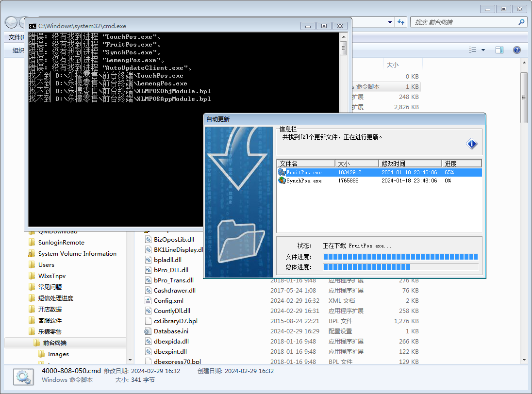Open the address bar history dropdown
Viewport: 532px width, 394px height.
(x=390, y=22)
